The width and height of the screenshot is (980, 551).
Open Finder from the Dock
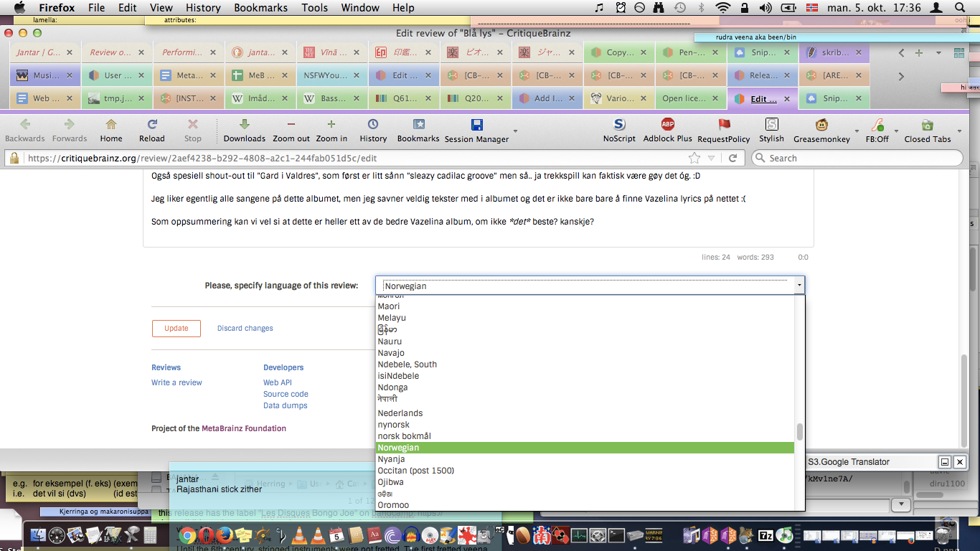click(37, 535)
